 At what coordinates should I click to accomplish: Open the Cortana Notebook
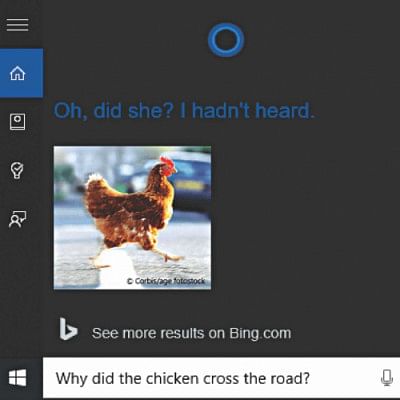click(17, 122)
